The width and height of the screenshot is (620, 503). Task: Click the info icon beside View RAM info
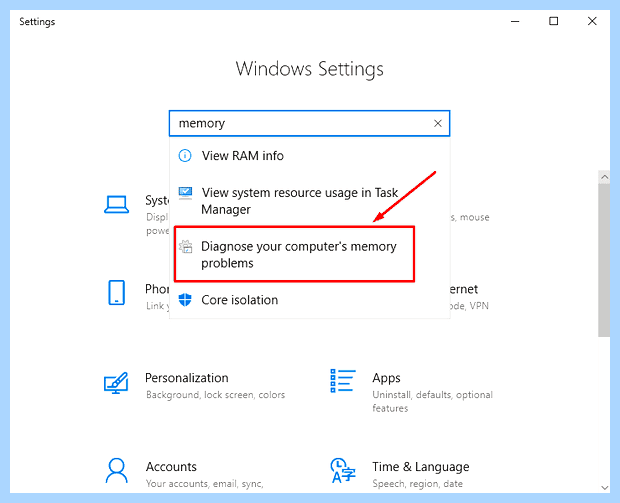[x=185, y=155]
